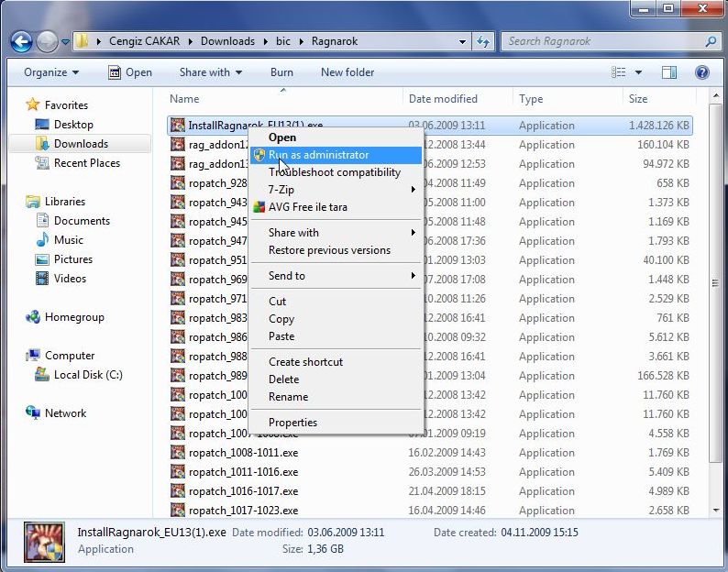The height and width of the screenshot is (572, 728).
Task: Click icon of ropatch_1008-1011.exe
Action: pos(177,453)
